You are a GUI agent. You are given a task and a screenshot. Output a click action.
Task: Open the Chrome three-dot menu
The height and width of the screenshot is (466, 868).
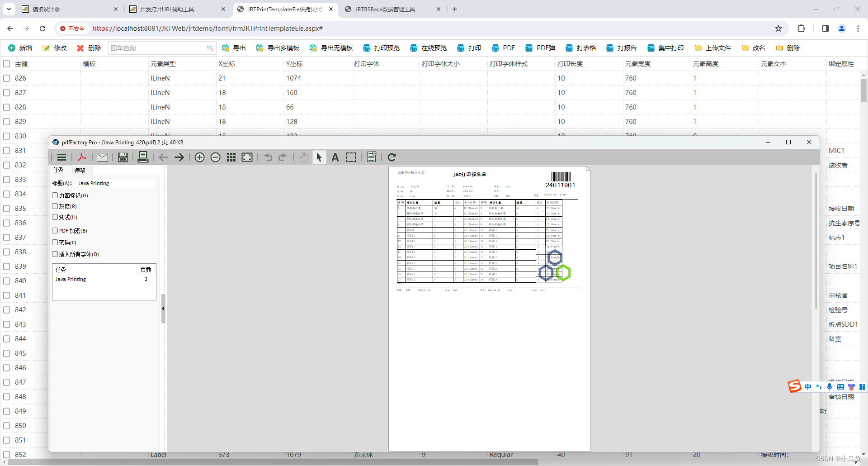[858, 29]
